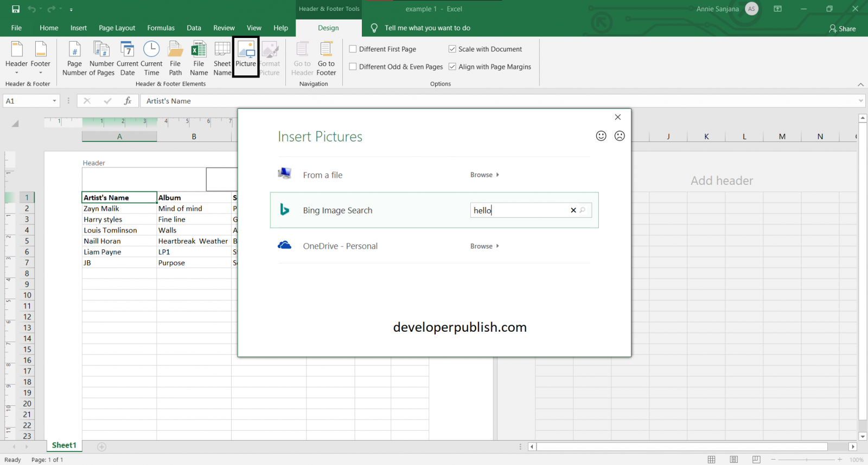Click the Bing search magnifier icon

(583, 210)
